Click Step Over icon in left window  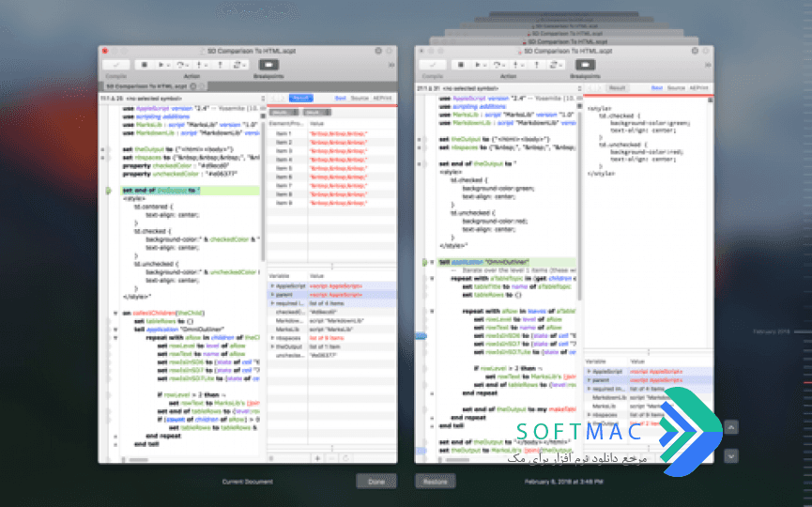(x=182, y=65)
